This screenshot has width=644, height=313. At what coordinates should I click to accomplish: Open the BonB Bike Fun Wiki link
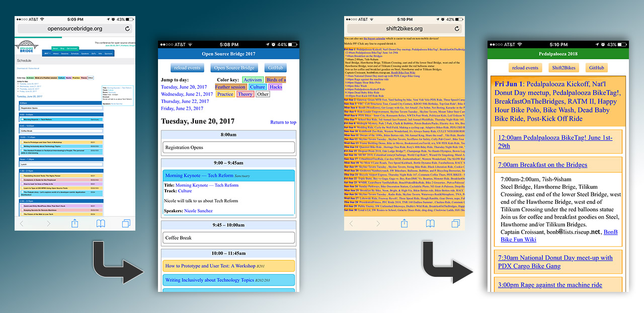558,236
